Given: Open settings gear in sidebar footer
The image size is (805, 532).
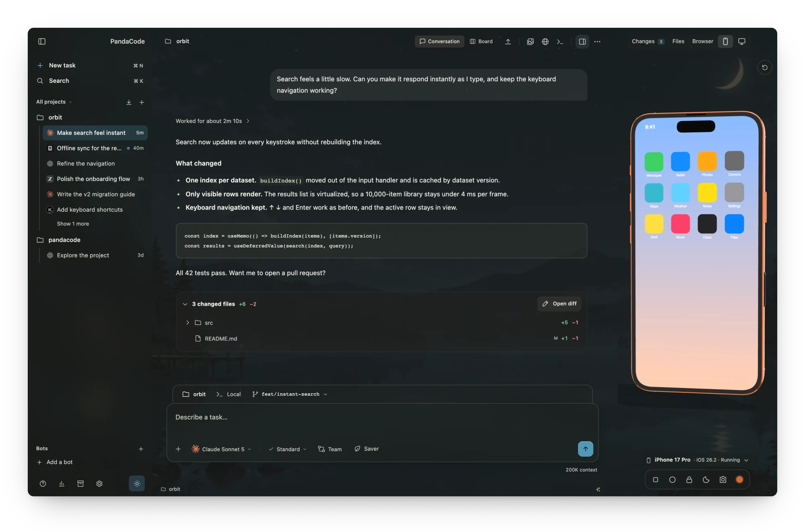Looking at the screenshot, I should (99, 484).
